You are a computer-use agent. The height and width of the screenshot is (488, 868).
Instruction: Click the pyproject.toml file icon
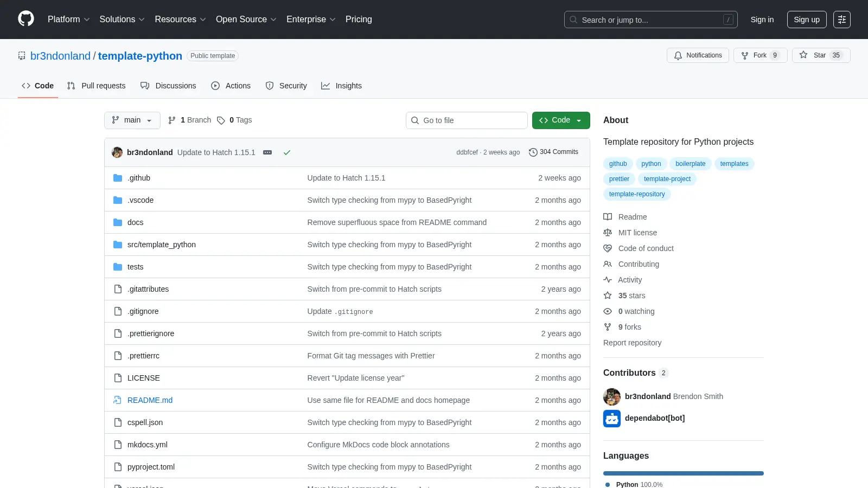(x=118, y=467)
